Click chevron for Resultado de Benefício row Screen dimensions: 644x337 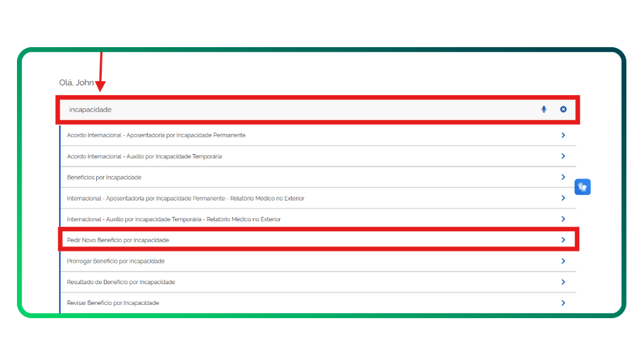[563, 282]
